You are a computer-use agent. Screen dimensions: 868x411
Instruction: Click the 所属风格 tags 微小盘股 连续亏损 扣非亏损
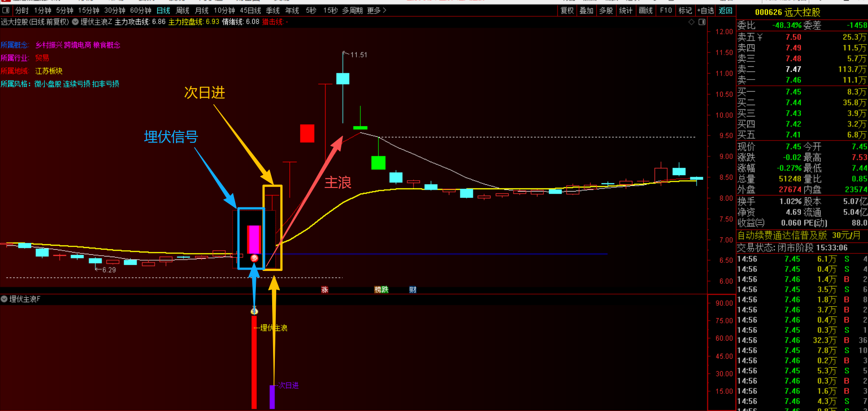click(x=77, y=84)
